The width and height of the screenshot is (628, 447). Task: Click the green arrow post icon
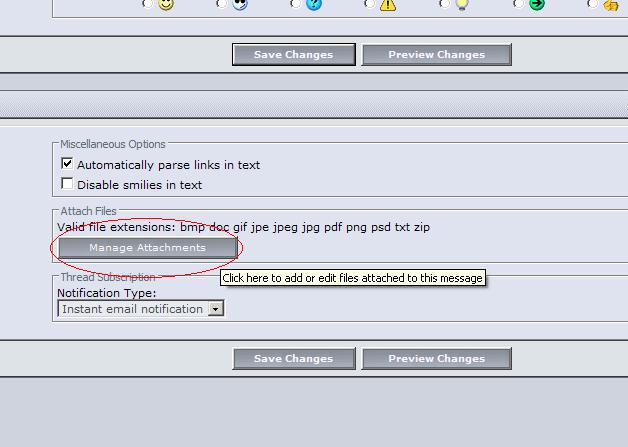pyautogui.click(x=537, y=4)
